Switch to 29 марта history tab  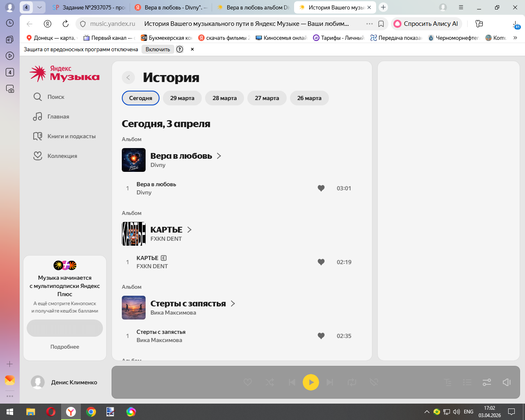182,98
